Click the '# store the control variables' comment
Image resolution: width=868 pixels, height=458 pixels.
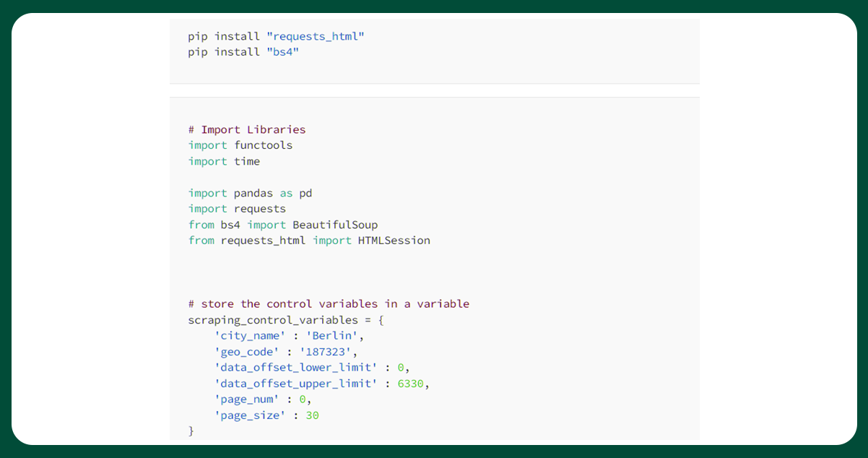[329, 304]
